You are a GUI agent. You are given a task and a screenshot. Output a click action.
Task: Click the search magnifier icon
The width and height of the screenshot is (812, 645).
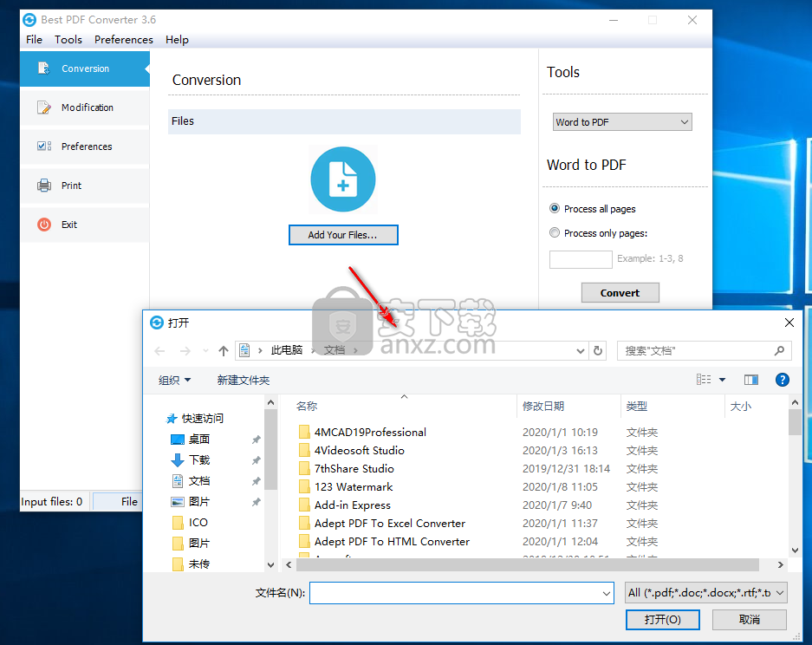pos(779,351)
